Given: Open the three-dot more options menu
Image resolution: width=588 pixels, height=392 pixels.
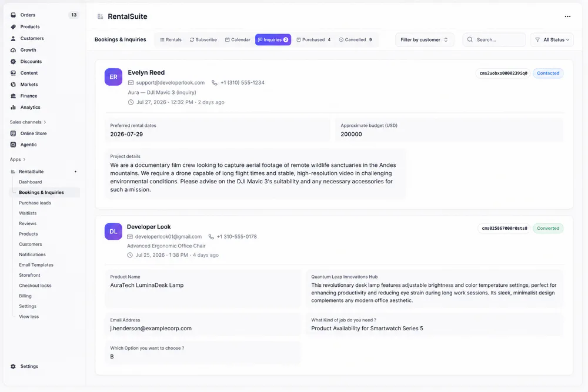Looking at the screenshot, I should pyautogui.click(x=567, y=16).
